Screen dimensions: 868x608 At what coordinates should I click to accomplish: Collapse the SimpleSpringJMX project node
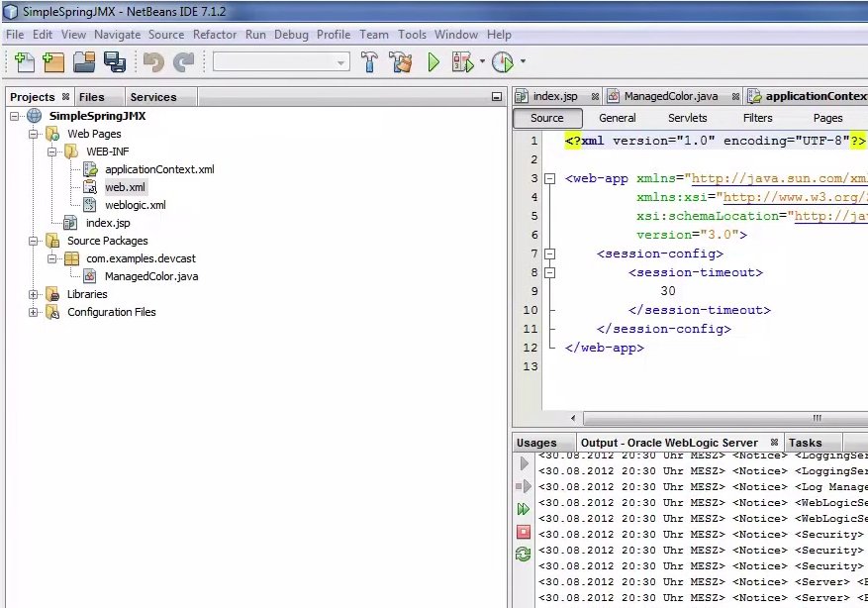click(15, 116)
